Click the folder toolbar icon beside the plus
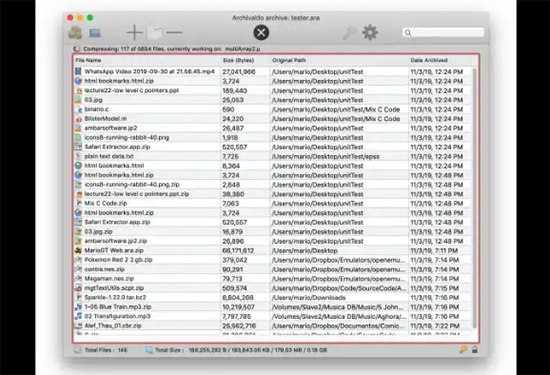The height and width of the screenshot is (375, 550). [x=155, y=33]
